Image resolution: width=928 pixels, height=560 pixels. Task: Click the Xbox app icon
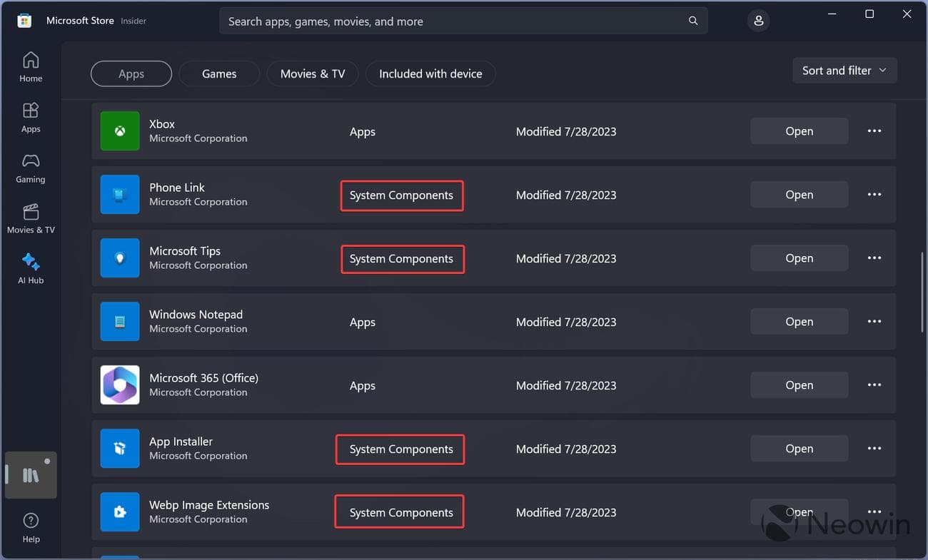pyautogui.click(x=120, y=131)
